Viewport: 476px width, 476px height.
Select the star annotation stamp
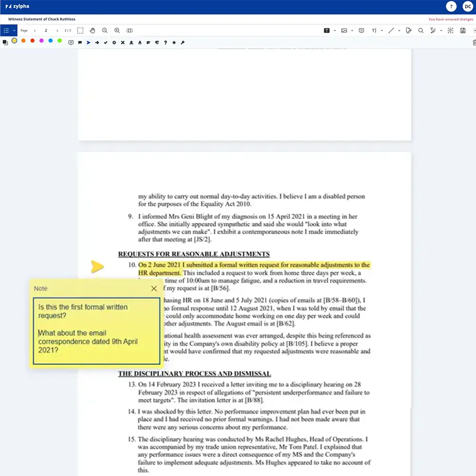[x=174, y=42]
